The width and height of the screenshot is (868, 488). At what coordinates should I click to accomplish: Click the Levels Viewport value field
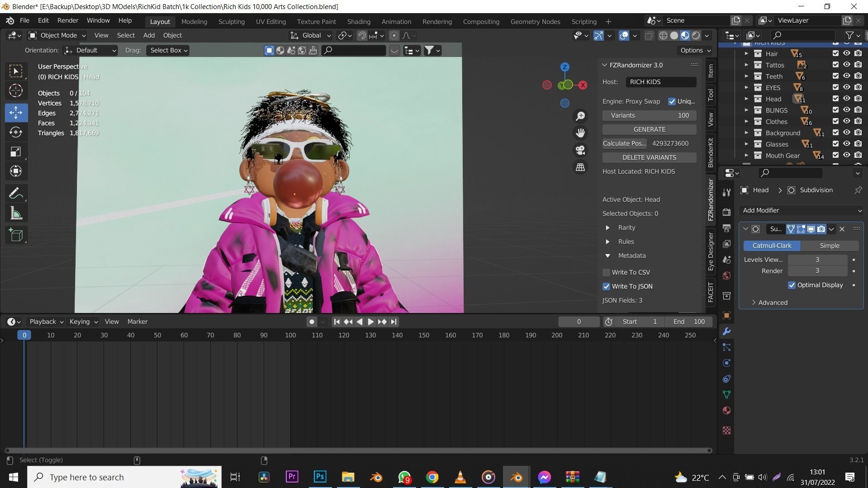(x=817, y=260)
